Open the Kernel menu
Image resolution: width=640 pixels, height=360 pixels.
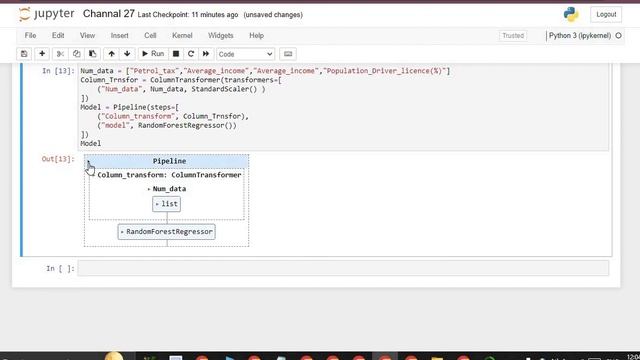pos(182,36)
